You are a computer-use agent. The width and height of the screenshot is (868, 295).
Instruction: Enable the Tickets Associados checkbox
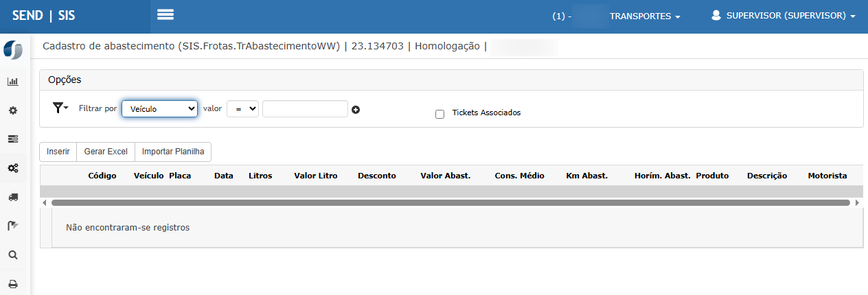coord(440,114)
